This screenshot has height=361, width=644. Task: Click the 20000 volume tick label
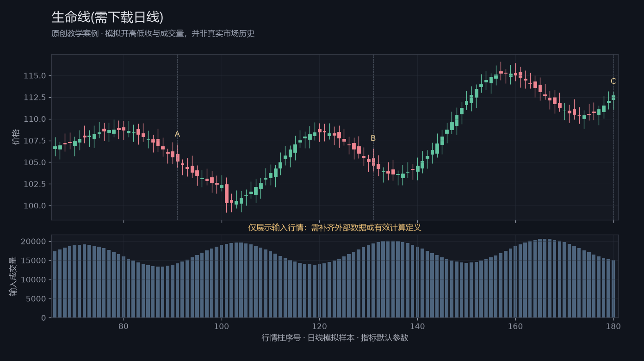coord(34,242)
